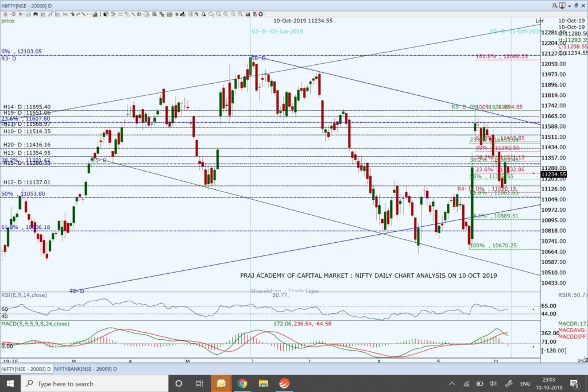Image resolution: width=588 pixels, height=392 pixels.
Task: Switch to NIFTY[NSE - 20000] D tab
Action: (26, 369)
